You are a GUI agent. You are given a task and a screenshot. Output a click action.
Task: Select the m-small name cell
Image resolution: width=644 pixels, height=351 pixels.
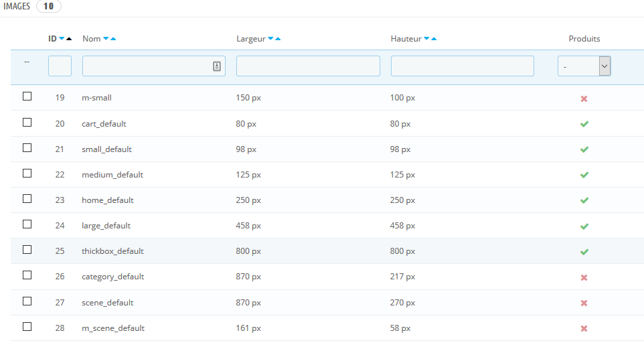pyautogui.click(x=96, y=98)
